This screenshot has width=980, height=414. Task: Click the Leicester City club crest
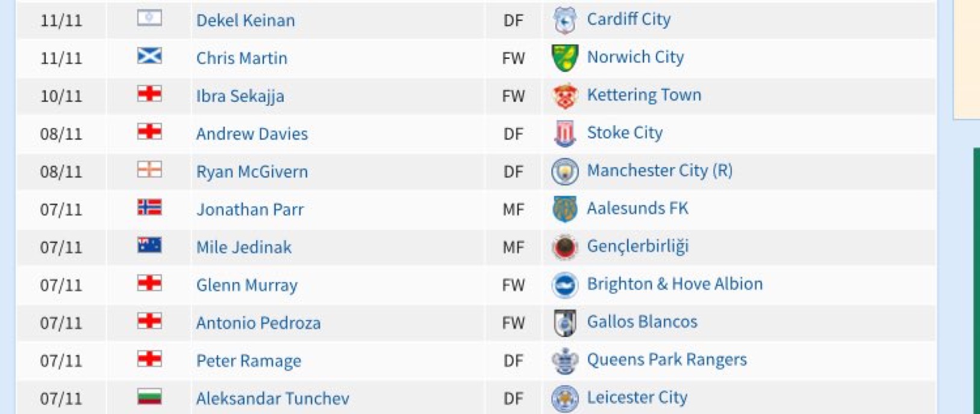point(564,398)
